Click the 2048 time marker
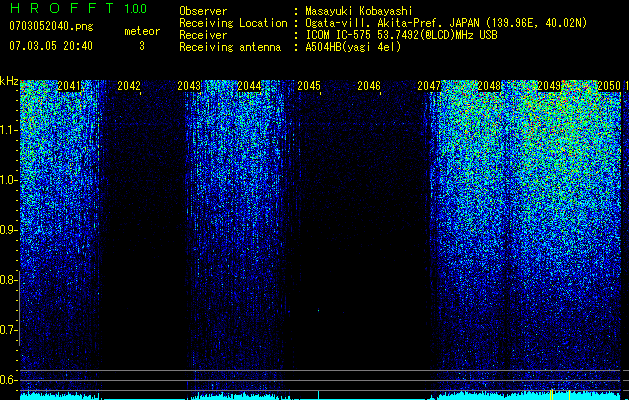This screenshot has height=400, width=629. click(489, 86)
